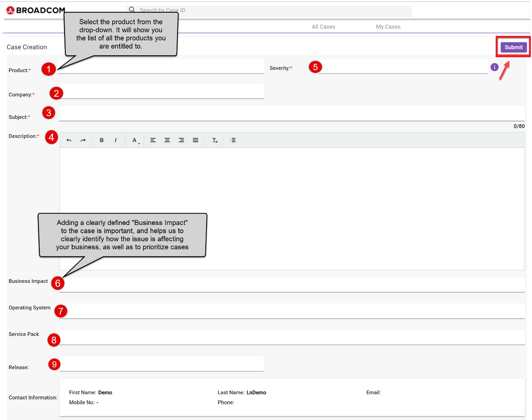532x420 pixels.
Task: Justify description text
Action: click(196, 140)
